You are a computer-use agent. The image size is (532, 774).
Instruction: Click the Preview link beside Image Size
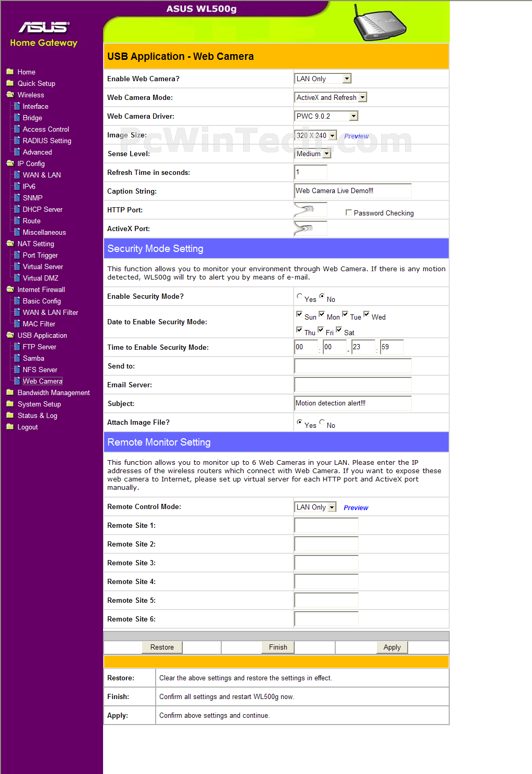[x=357, y=136]
